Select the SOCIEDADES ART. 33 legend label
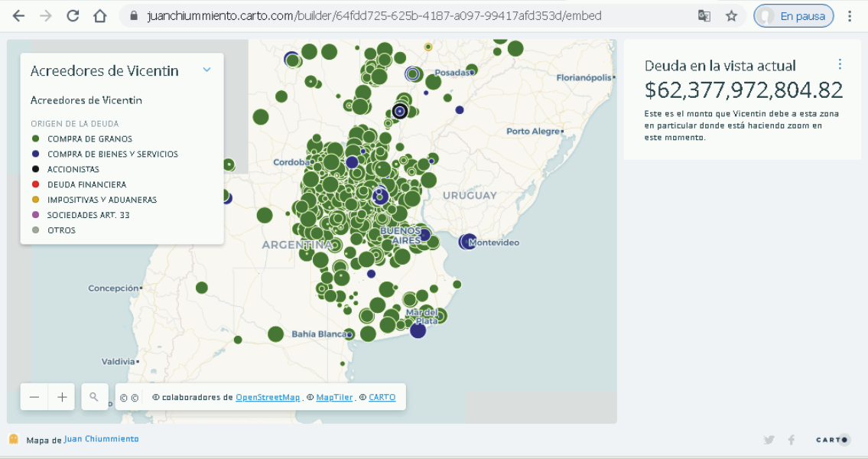 (89, 215)
